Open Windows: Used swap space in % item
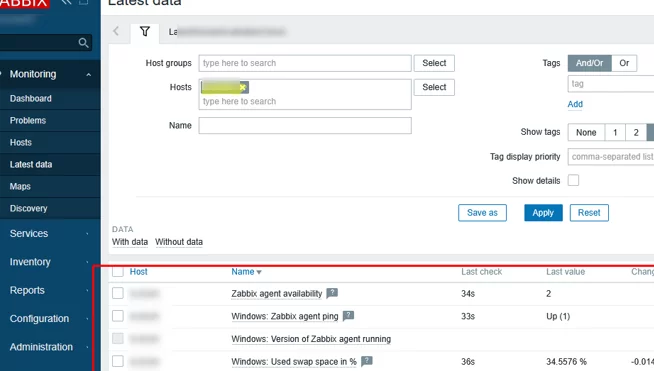Image resolution: width=654 pixels, height=371 pixels. (294, 361)
